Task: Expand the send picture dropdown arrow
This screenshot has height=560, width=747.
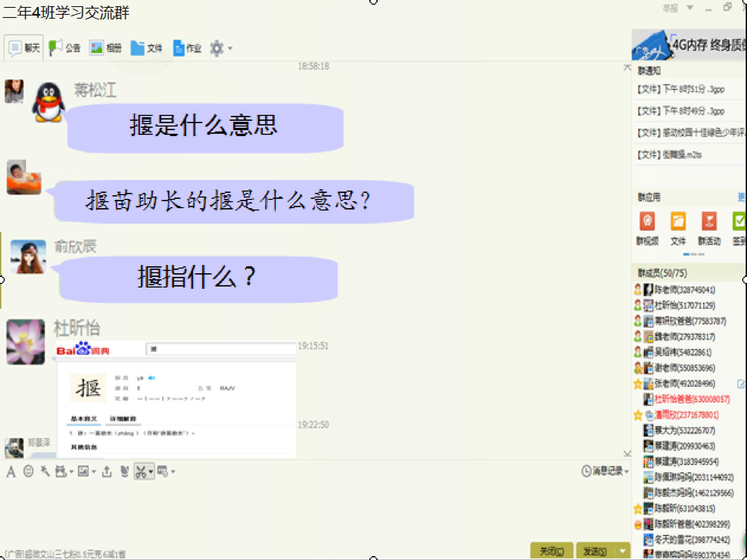Action: [94, 472]
